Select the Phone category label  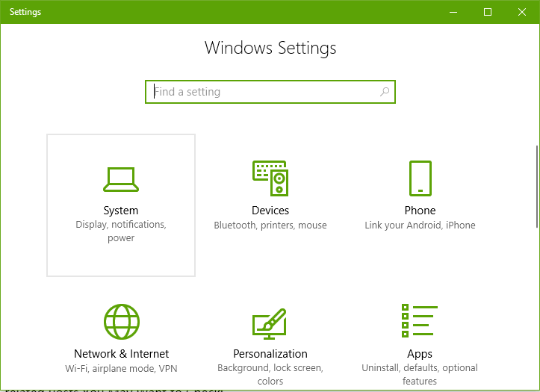pyautogui.click(x=420, y=211)
